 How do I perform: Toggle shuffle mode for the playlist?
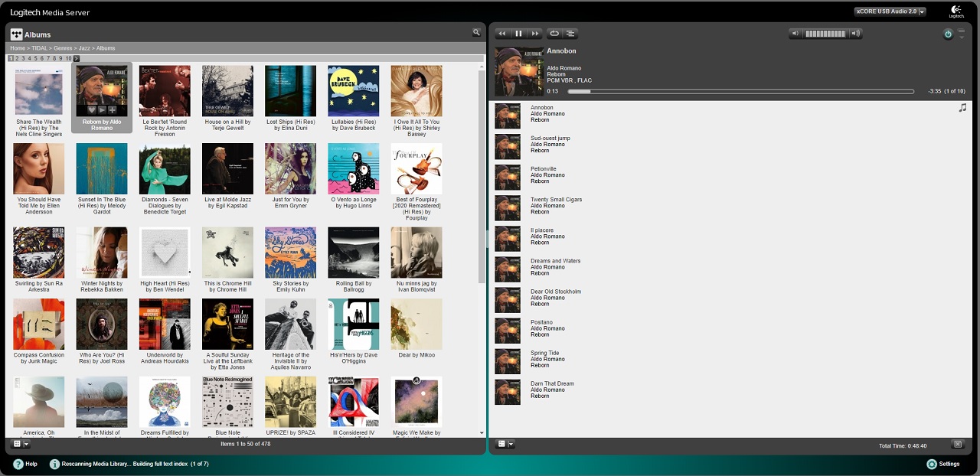click(x=570, y=34)
